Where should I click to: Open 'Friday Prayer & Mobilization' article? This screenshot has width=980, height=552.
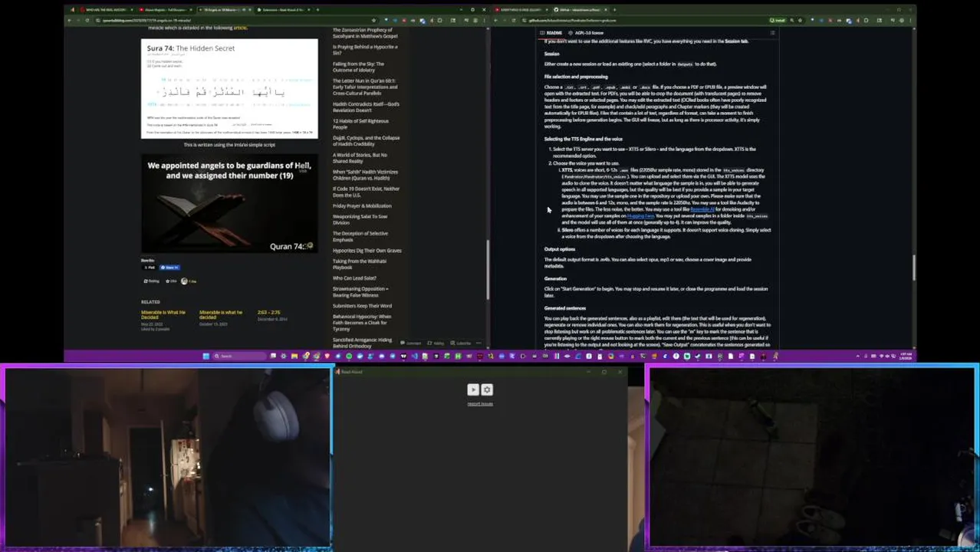pos(362,205)
